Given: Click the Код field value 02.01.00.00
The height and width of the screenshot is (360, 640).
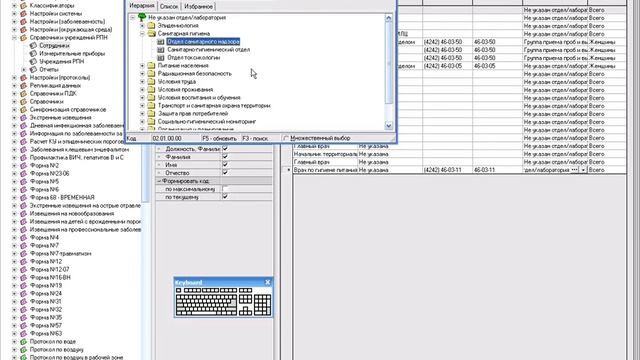Looking at the screenshot, I should click(167, 138).
